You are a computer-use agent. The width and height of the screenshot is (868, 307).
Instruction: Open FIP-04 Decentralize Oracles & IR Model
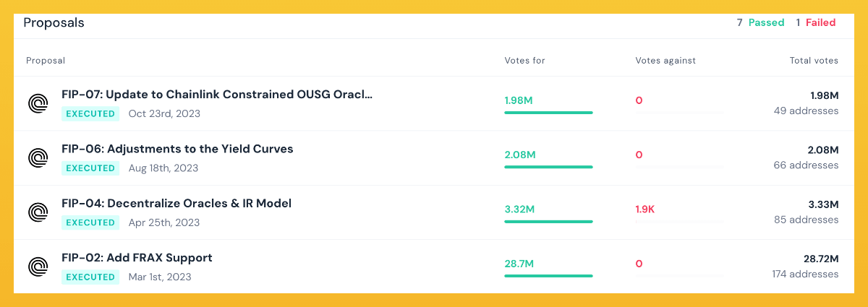176,204
